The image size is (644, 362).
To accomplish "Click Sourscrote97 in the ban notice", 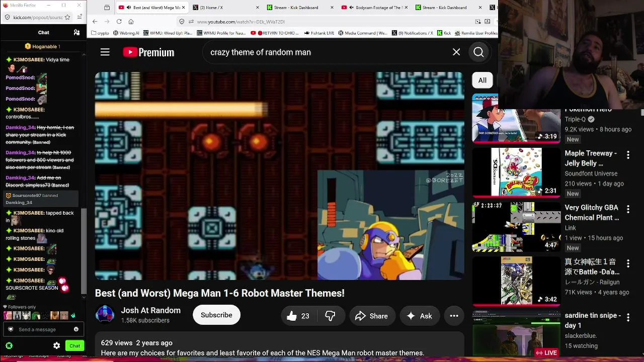I will pos(27,196).
